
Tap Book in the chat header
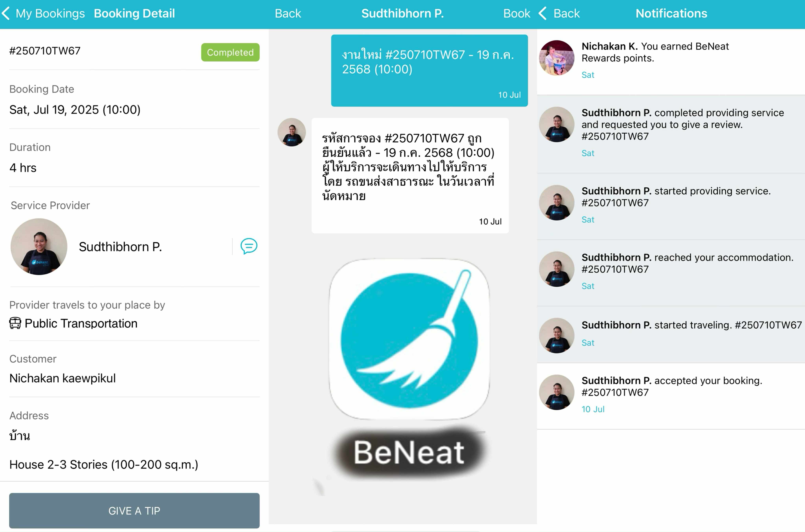[516, 14]
